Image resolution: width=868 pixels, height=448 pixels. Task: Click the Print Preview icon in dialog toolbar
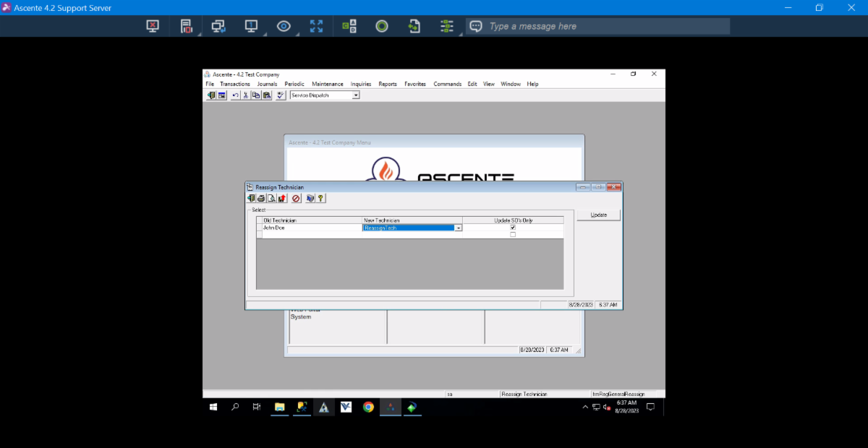271,198
